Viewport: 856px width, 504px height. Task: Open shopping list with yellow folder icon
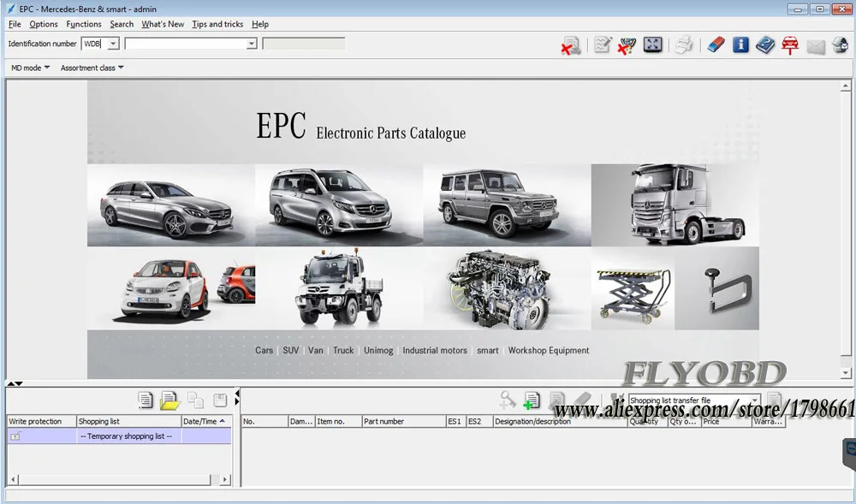(x=169, y=400)
